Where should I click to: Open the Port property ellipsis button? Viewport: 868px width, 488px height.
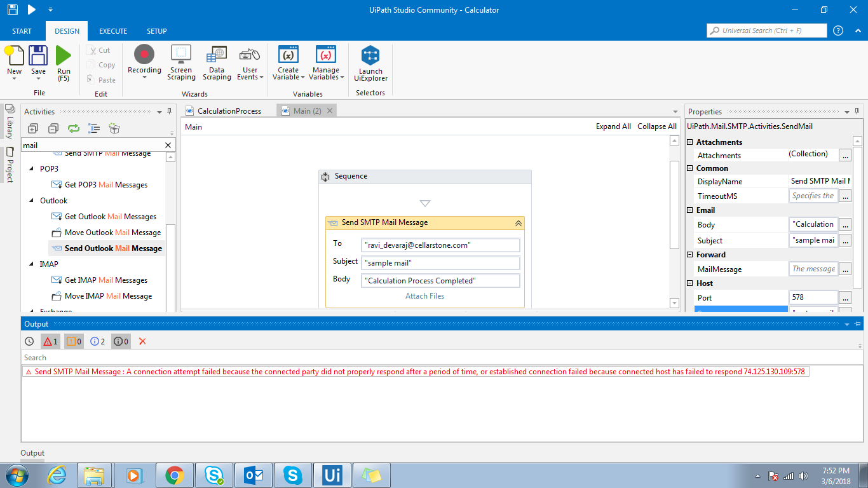pyautogui.click(x=845, y=297)
